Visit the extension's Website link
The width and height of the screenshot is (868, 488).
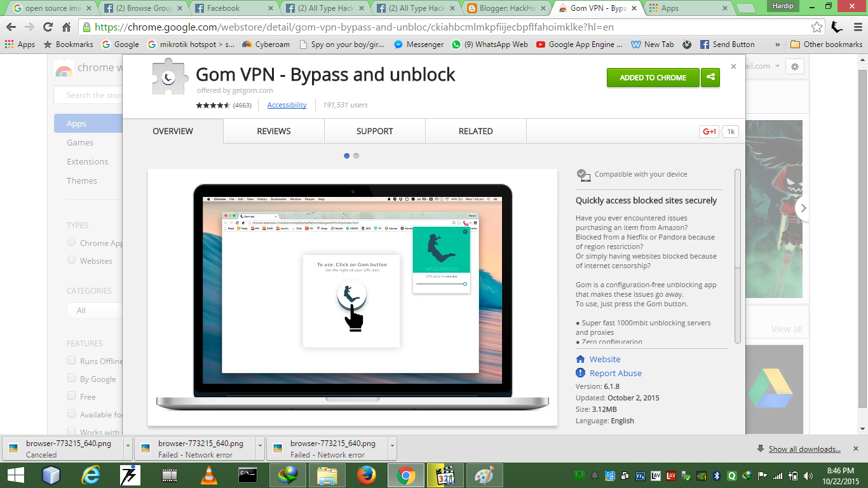(x=604, y=359)
